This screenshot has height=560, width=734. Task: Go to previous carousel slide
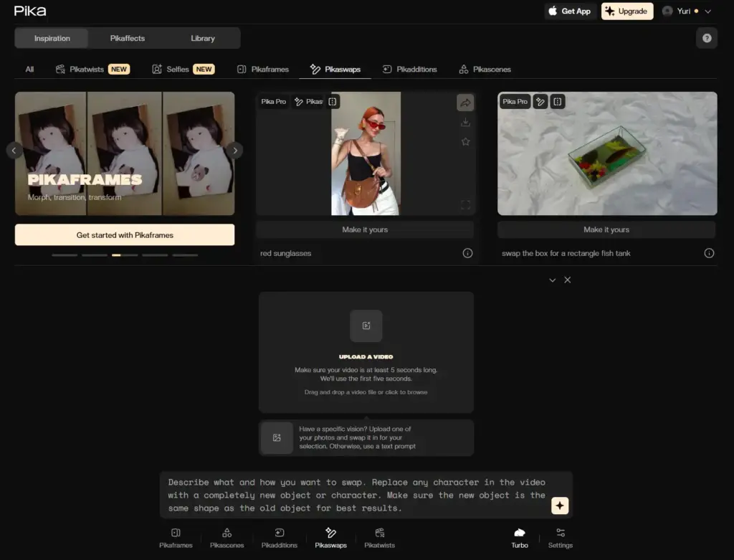click(14, 151)
